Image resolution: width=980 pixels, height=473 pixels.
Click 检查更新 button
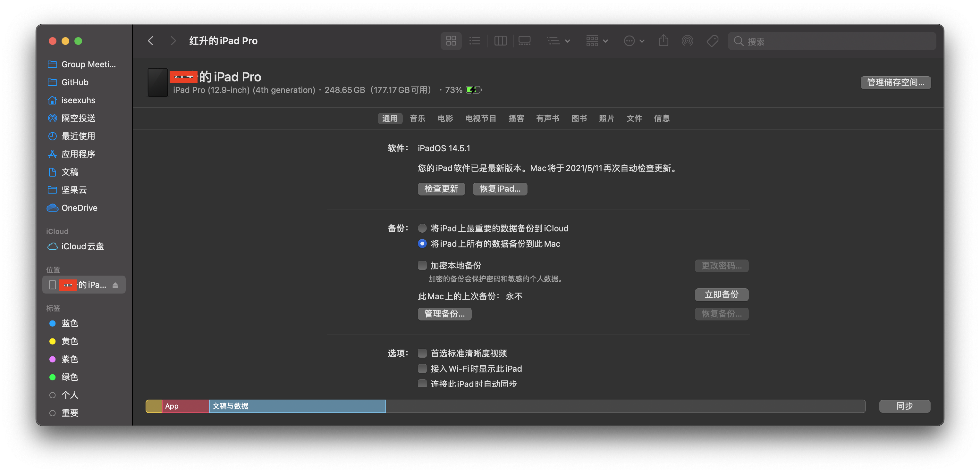coord(441,189)
